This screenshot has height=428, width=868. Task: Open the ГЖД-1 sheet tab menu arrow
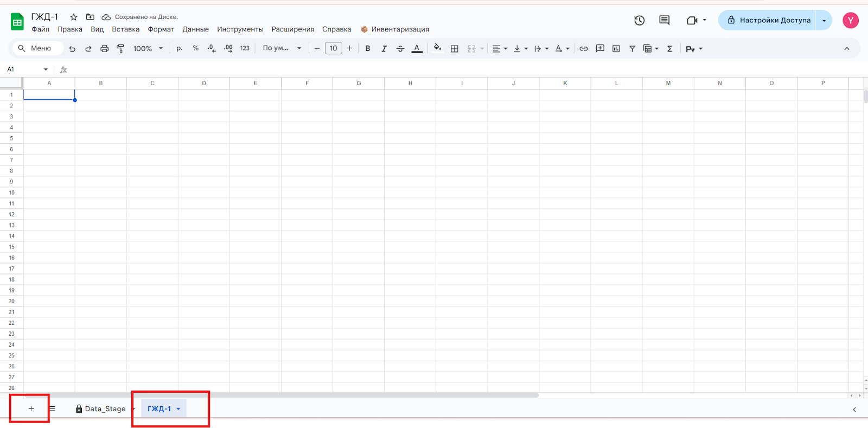(178, 409)
